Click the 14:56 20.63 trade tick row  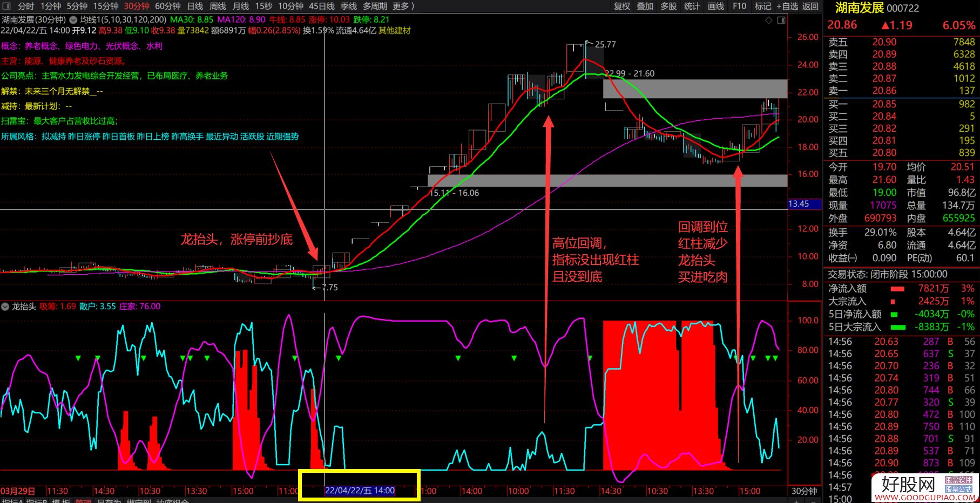pyautogui.click(x=901, y=342)
